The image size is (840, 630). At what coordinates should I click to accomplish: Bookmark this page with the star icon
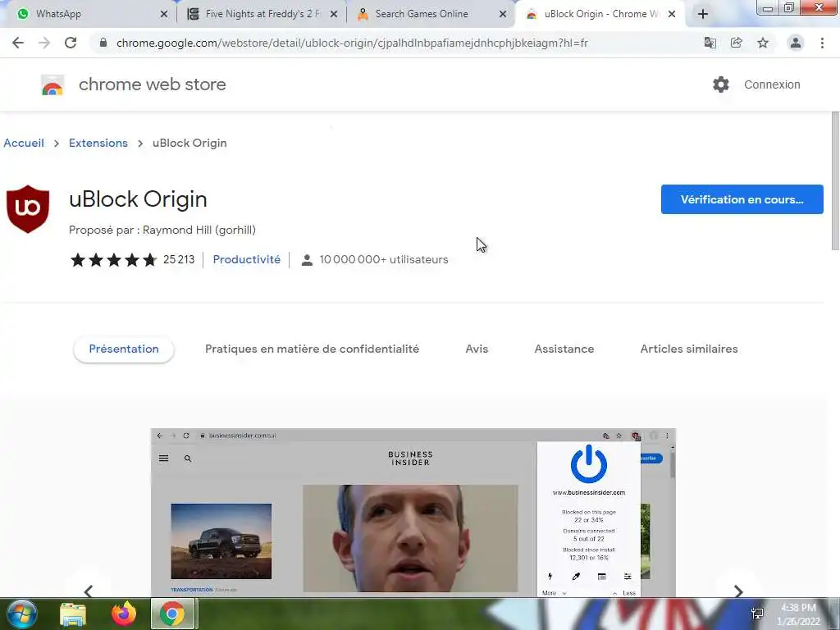pos(763,43)
